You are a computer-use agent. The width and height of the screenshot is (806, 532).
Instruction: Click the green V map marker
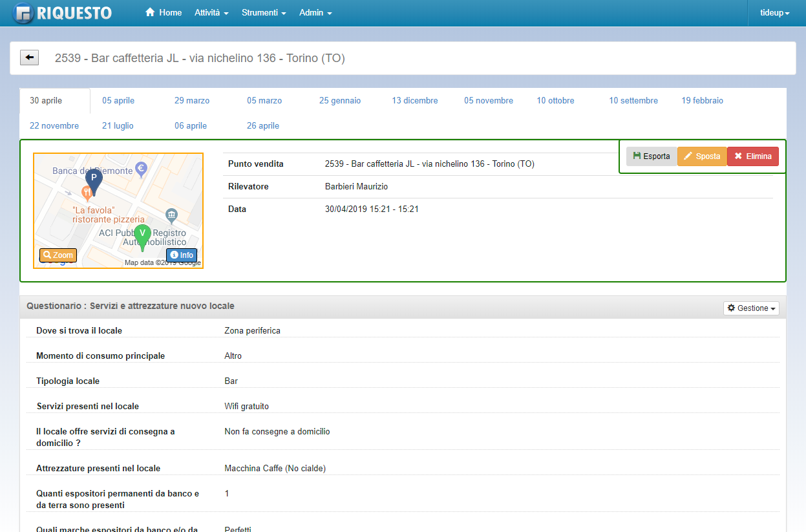(x=142, y=236)
